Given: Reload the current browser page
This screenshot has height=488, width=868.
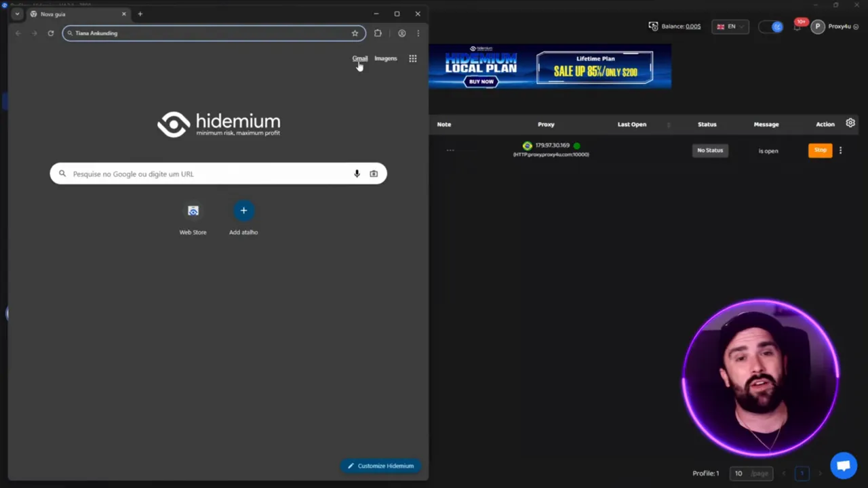Looking at the screenshot, I should [50, 33].
